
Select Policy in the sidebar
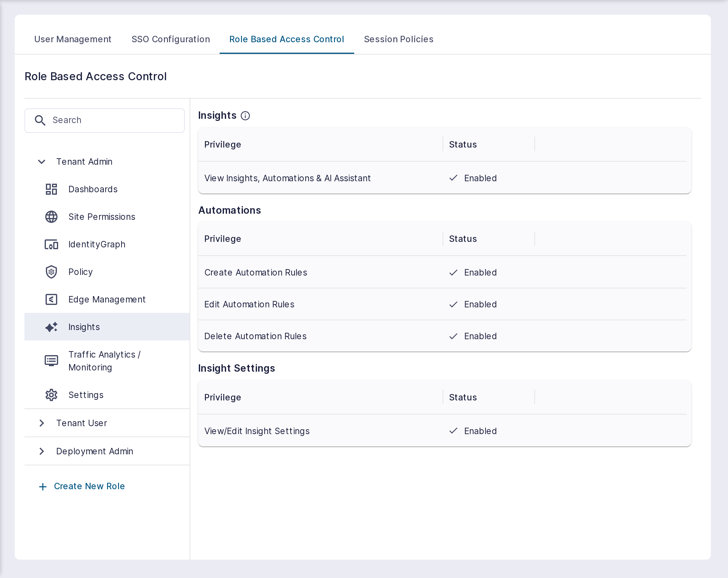pyautogui.click(x=80, y=272)
